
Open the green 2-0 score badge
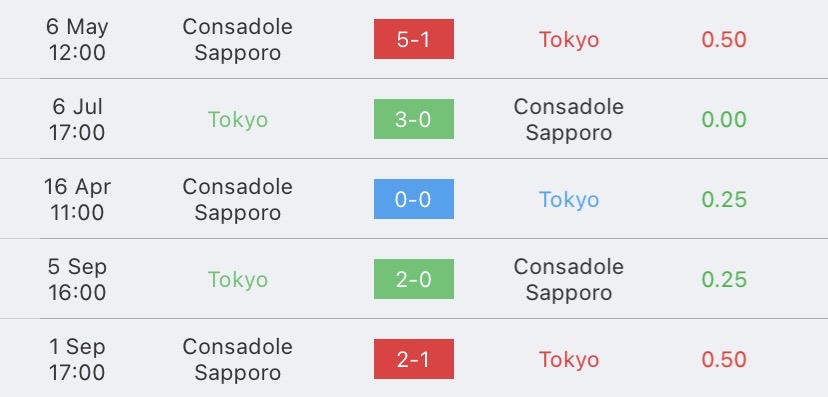click(413, 279)
